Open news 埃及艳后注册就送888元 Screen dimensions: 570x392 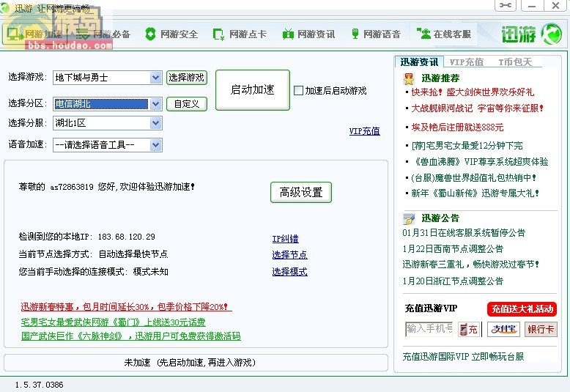(x=457, y=127)
